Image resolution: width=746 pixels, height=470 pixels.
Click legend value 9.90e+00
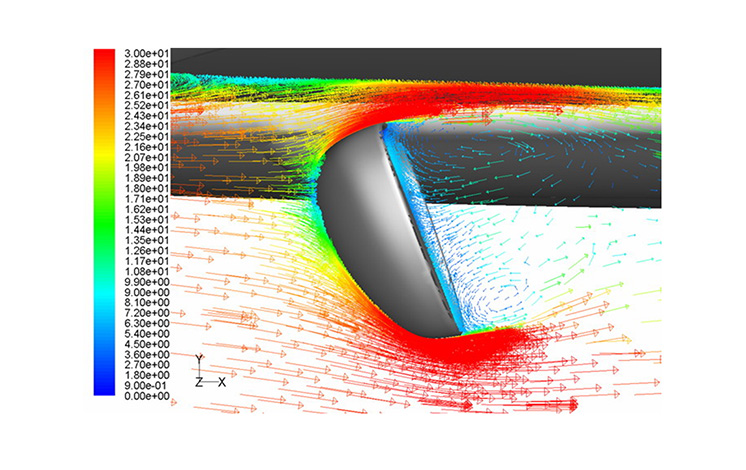147,282
